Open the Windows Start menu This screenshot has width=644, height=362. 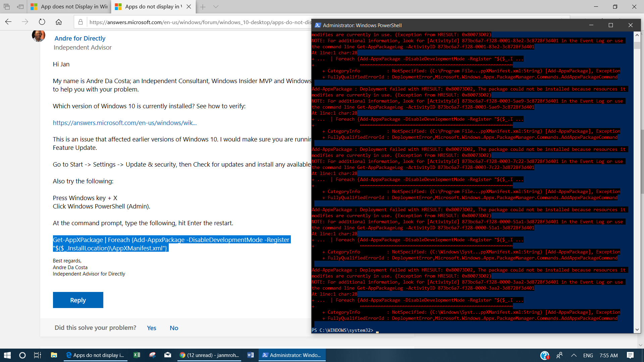pos(7,355)
